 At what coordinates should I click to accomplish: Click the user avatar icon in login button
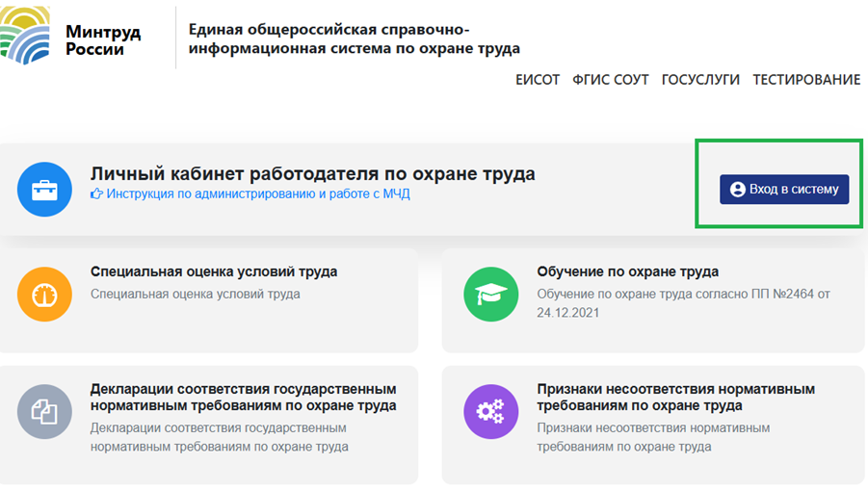click(x=738, y=190)
